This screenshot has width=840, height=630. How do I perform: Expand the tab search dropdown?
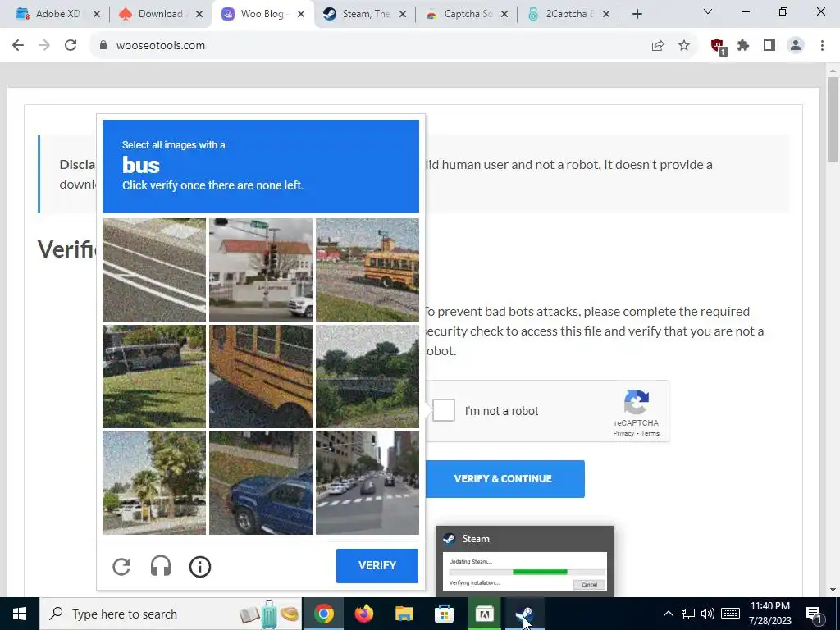(708, 11)
